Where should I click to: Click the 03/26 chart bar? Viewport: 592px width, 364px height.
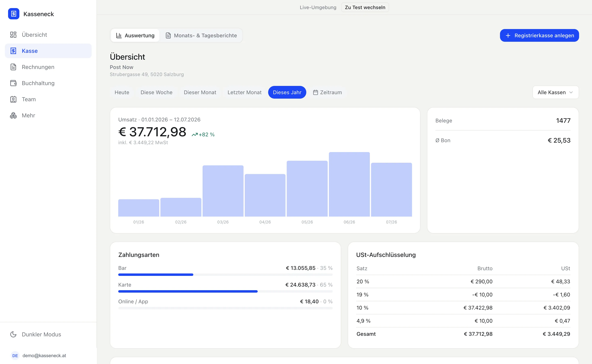[x=223, y=191]
